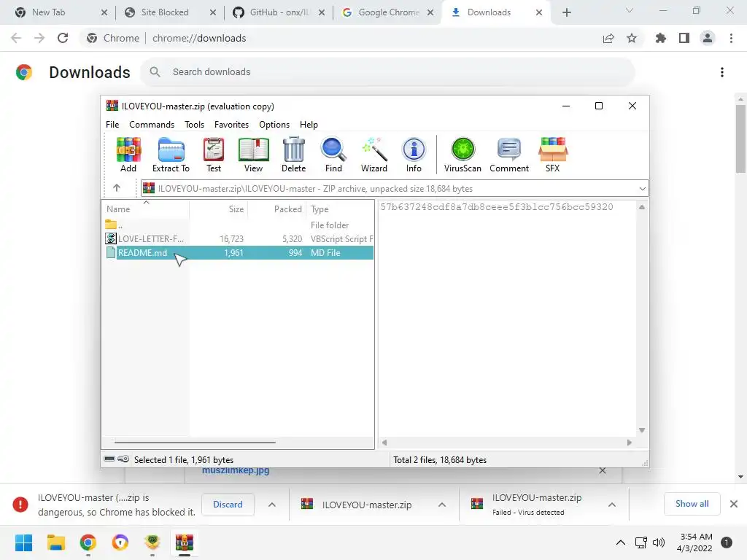This screenshot has width=747, height=560.
Task: Switch to the GitHub tab
Action: [279, 12]
